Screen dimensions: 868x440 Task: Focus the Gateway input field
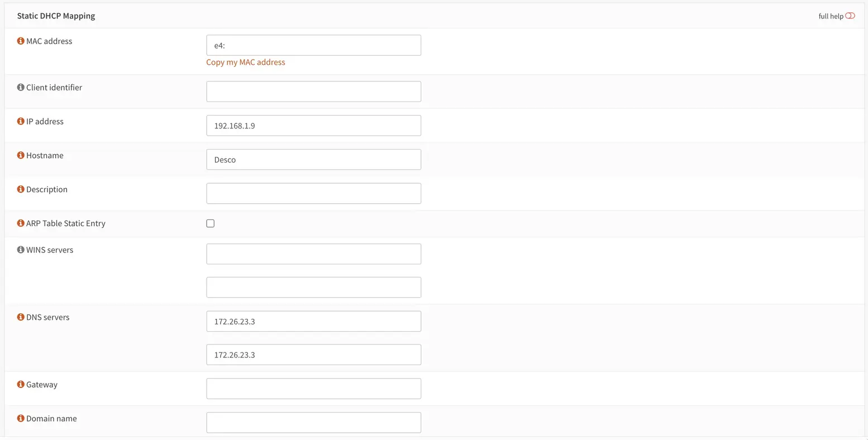coord(313,389)
